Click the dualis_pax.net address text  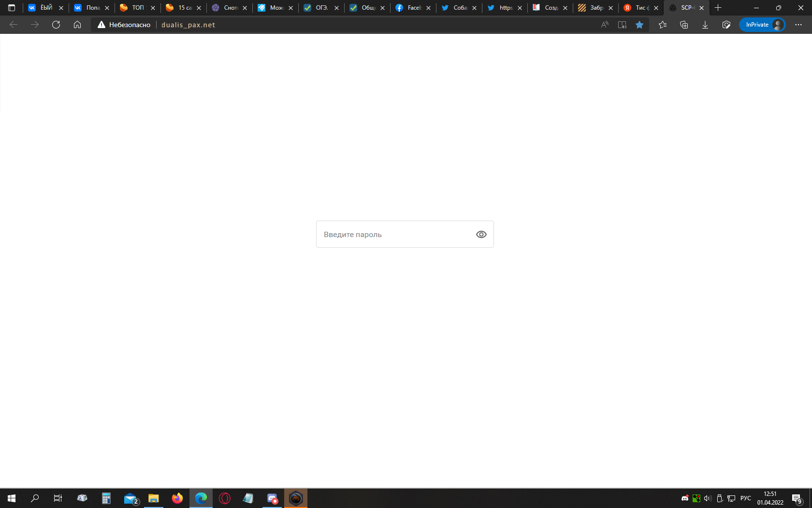pos(188,25)
